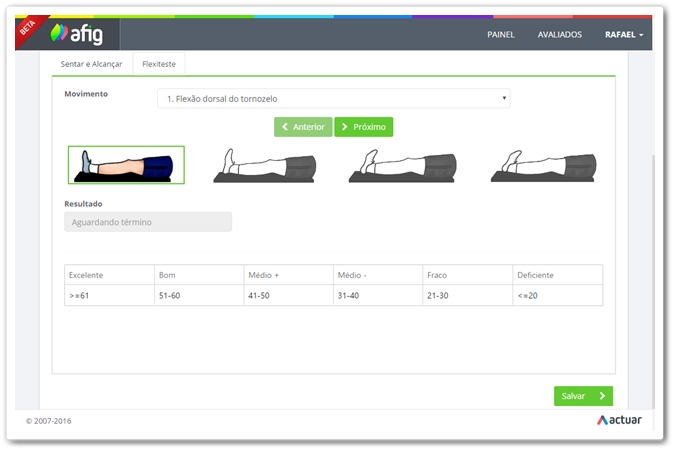The width and height of the screenshot is (676, 452).
Task: Expand the RAFAEL user menu
Action: [x=623, y=34]
